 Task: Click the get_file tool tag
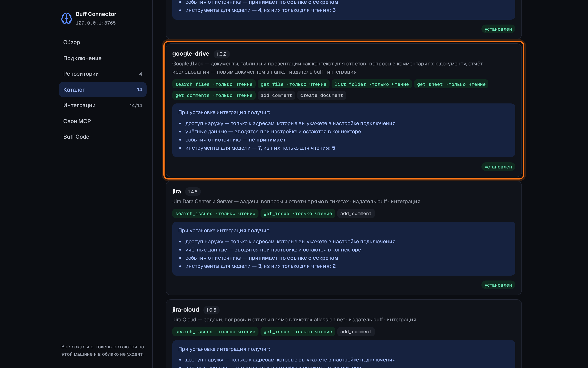(293, 84)
